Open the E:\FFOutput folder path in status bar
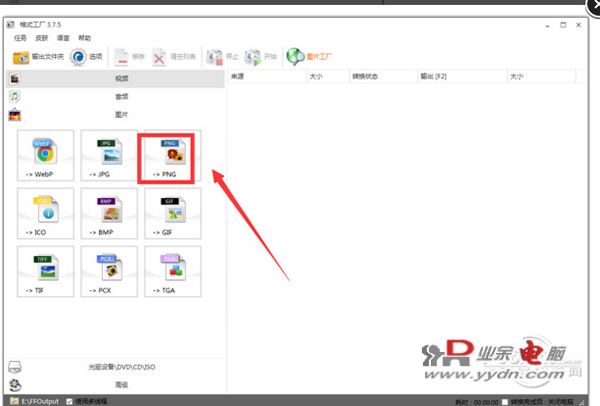Screen dimensions: 600x406 click(35, 401)
